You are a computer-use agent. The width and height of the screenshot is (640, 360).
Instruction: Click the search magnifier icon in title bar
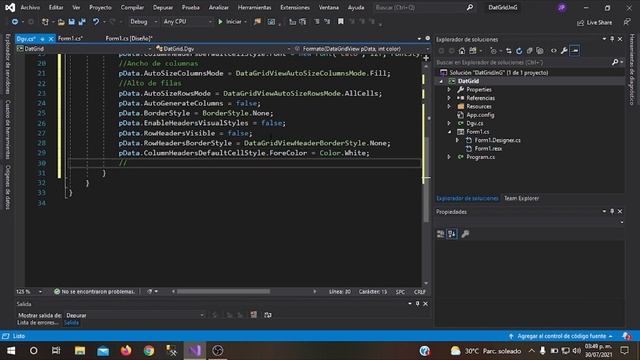click(x=470, y=7)
